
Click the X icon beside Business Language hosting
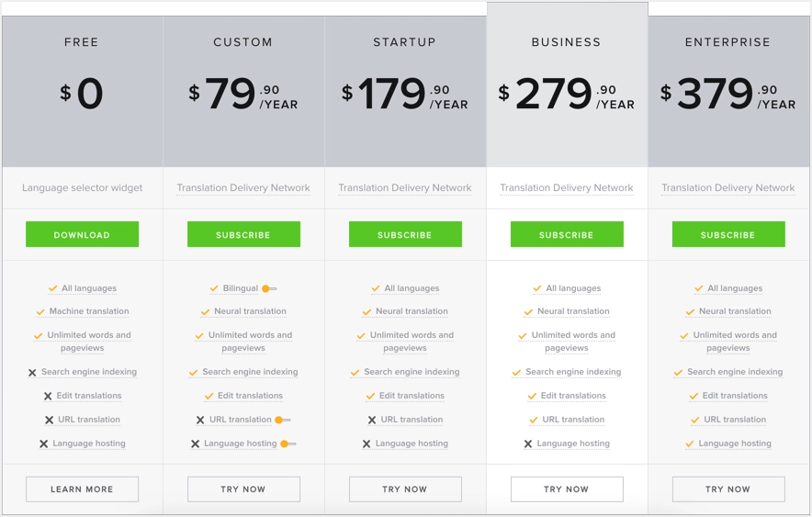528,444
